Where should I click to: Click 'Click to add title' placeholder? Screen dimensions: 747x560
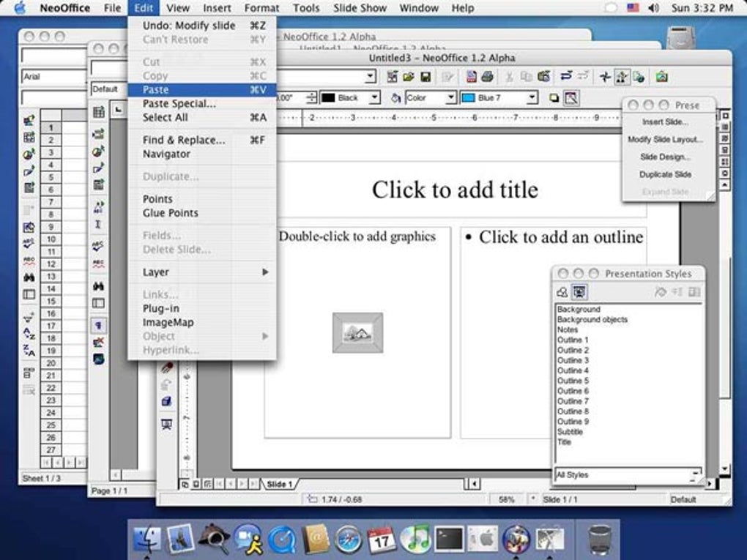pos(455,190)
